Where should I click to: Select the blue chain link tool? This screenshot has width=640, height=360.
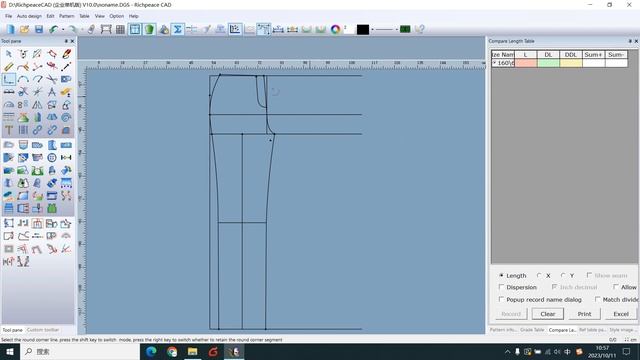[x=37, y=130]
